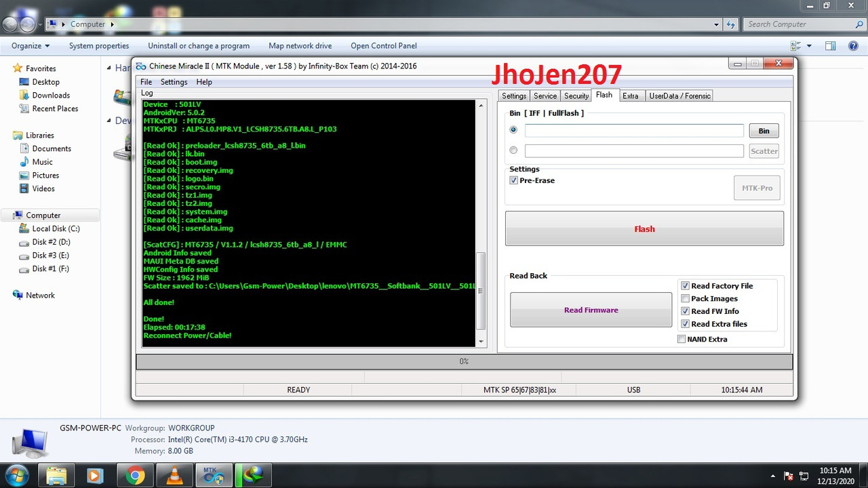Viewport: 868px width, 488px height.
Task: Change Explorer view with the view icon
Action: coord(796,45)
